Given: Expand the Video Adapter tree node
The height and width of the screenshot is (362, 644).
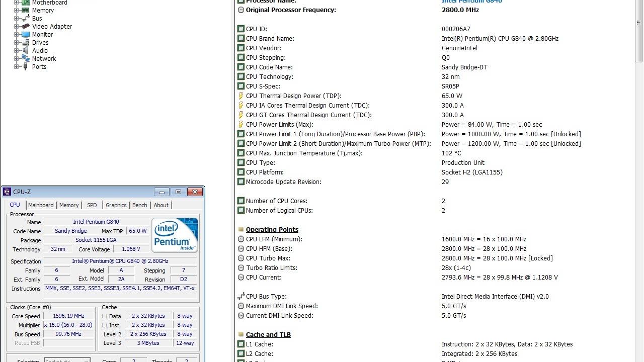Looking at the screenshot, I should (x=16, y=26).
